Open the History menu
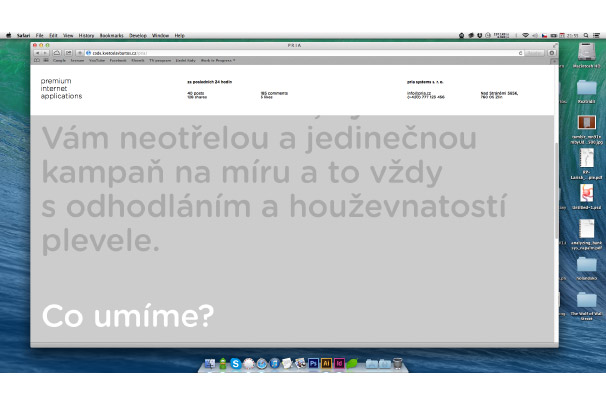The height and width of the screenshot is (406, 606). click(87, 35)
